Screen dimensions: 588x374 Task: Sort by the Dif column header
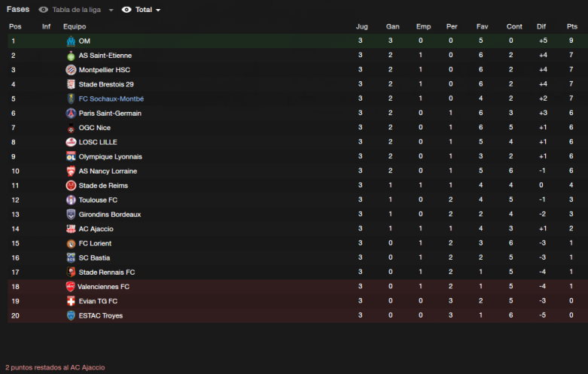tap(541, 26)
